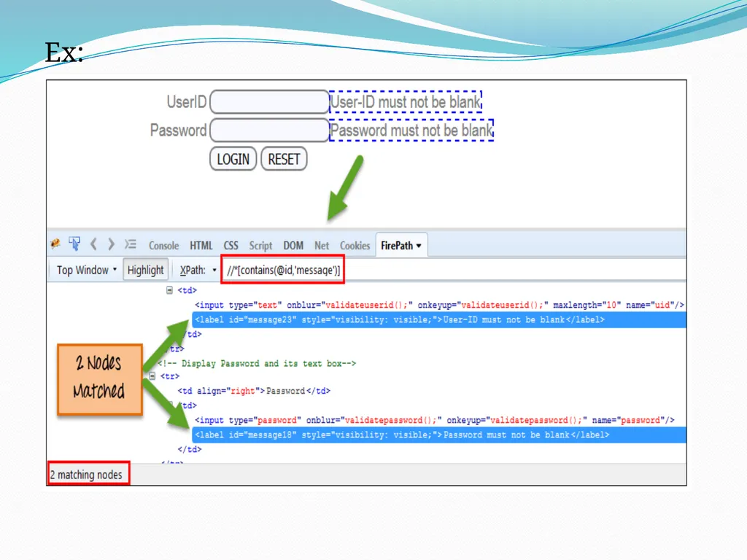Switch to the HTML tab
Screen dimensions: 747x560
201,246
